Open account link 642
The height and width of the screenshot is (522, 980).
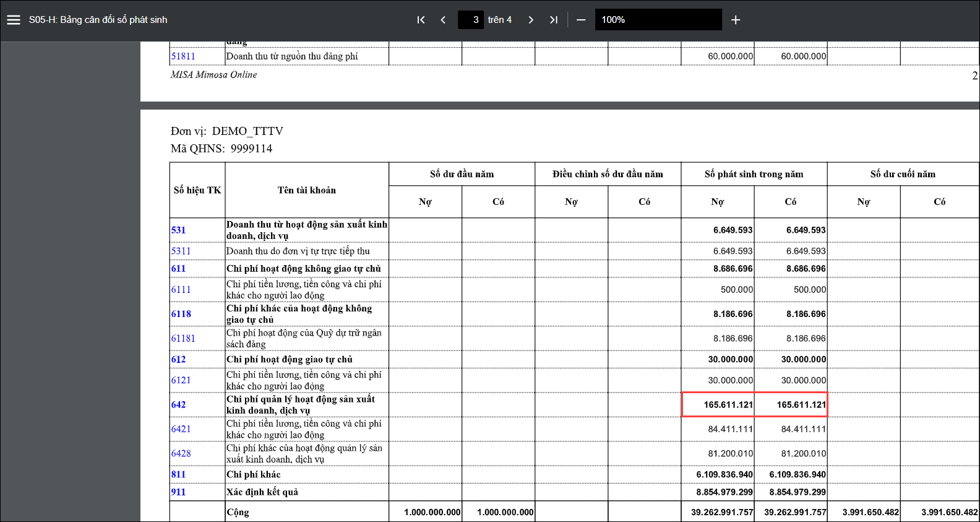[178, 405]
